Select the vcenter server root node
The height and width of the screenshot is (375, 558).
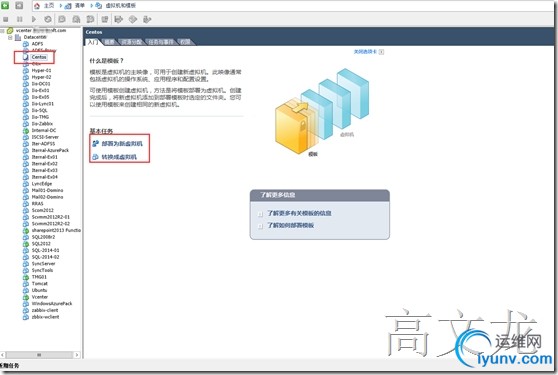click(x=41, y=31)
